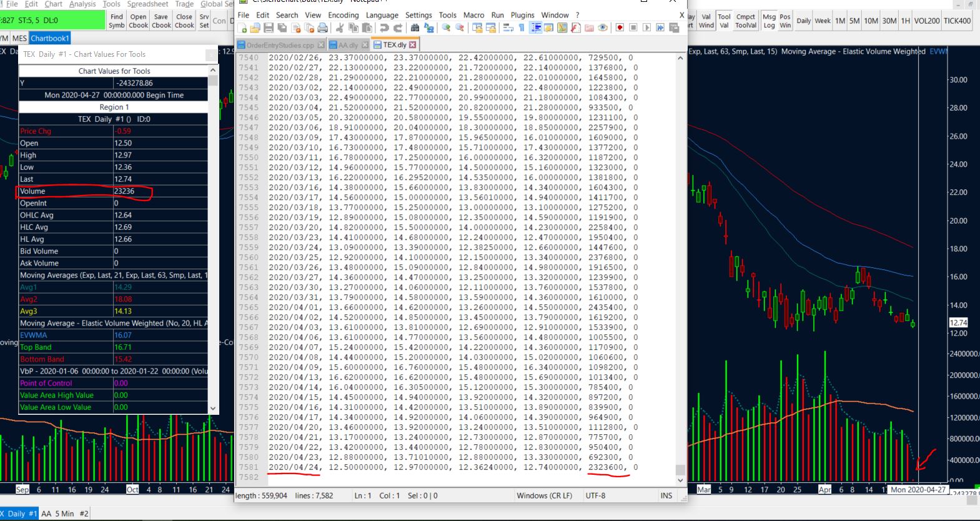Select the 5M timeframe button
Viewport: 980px width, 521px height.
pos(854,21)
